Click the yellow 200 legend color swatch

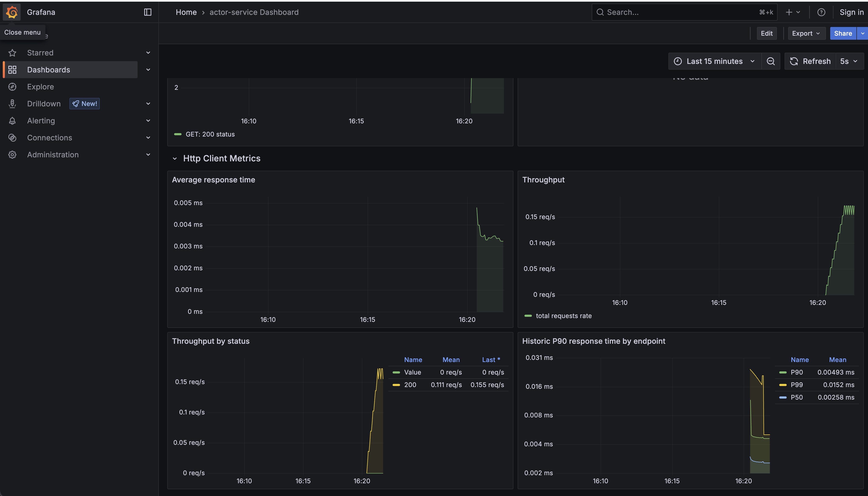(396, 385)
